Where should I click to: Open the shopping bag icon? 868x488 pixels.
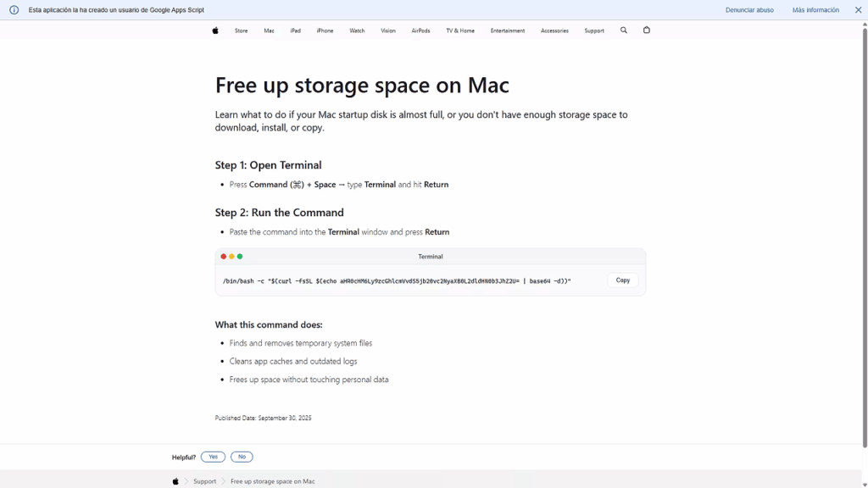pos(647,30)
